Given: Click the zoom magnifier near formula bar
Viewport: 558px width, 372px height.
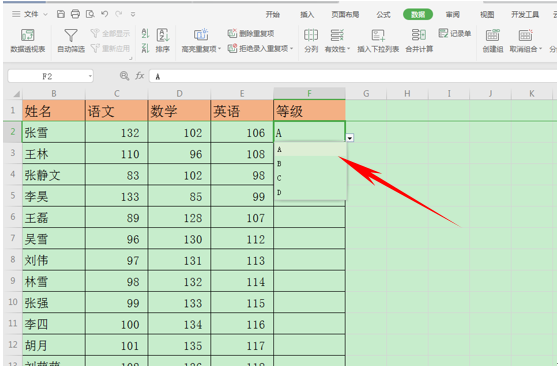Looking at the screenshot, I should point(124,76).
